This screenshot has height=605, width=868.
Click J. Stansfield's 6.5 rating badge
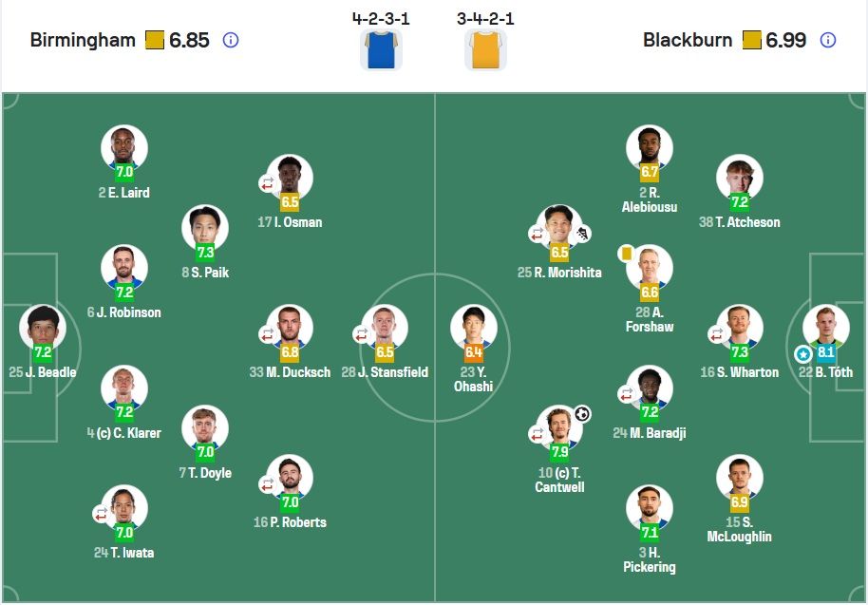[386, 352]
